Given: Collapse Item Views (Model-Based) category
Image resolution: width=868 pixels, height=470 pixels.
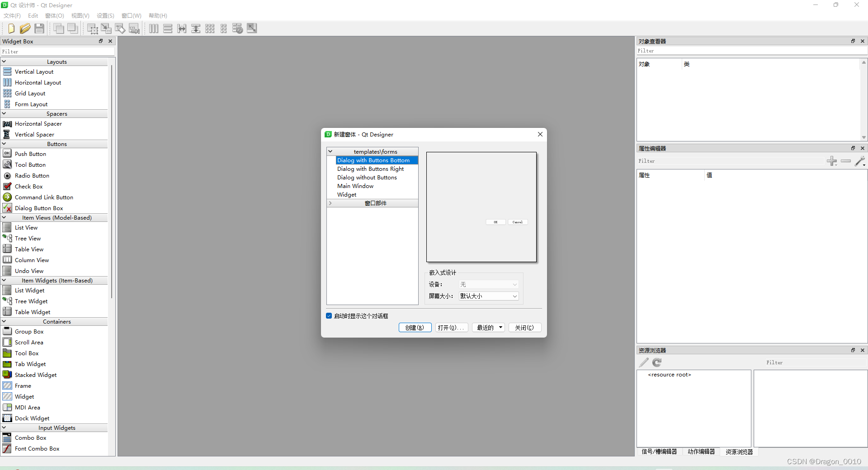Looking at the screenshot, I should [4, 217].
